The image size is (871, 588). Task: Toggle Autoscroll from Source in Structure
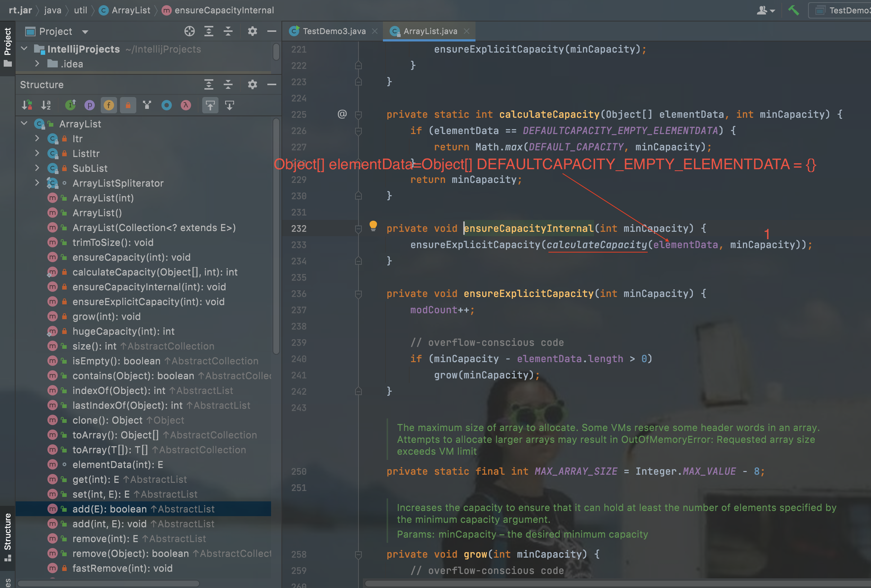click(229, 105)
